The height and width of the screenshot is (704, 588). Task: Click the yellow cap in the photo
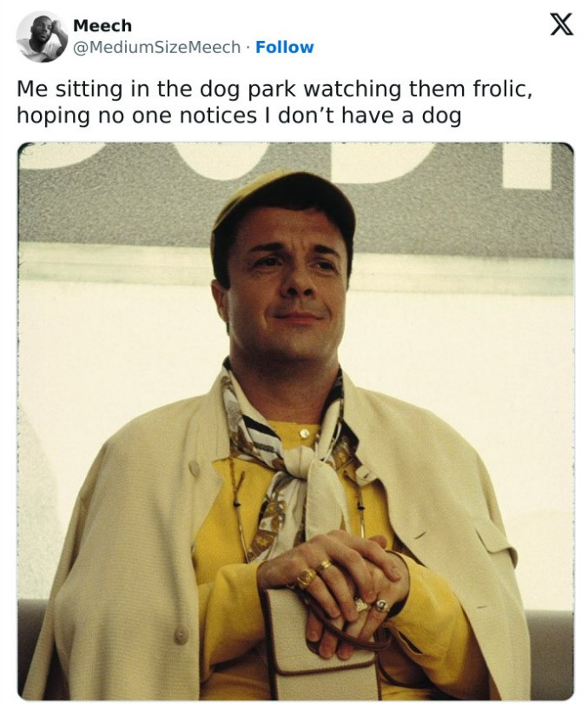283,202
